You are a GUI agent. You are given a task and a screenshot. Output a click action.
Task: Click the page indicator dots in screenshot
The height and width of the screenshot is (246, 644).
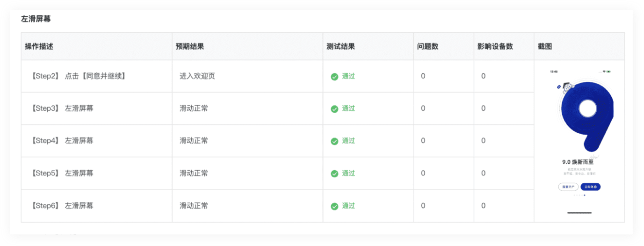pyautogui.click(x=579, y=195)
